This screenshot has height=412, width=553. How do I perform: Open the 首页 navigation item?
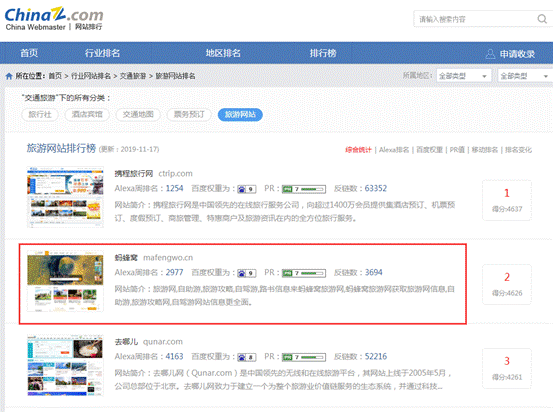pos(29,53)
